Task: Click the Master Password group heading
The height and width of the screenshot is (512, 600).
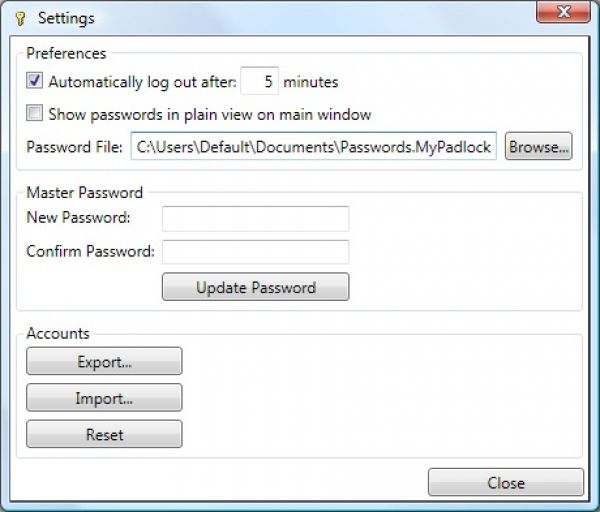Action: tap(84, 192)
